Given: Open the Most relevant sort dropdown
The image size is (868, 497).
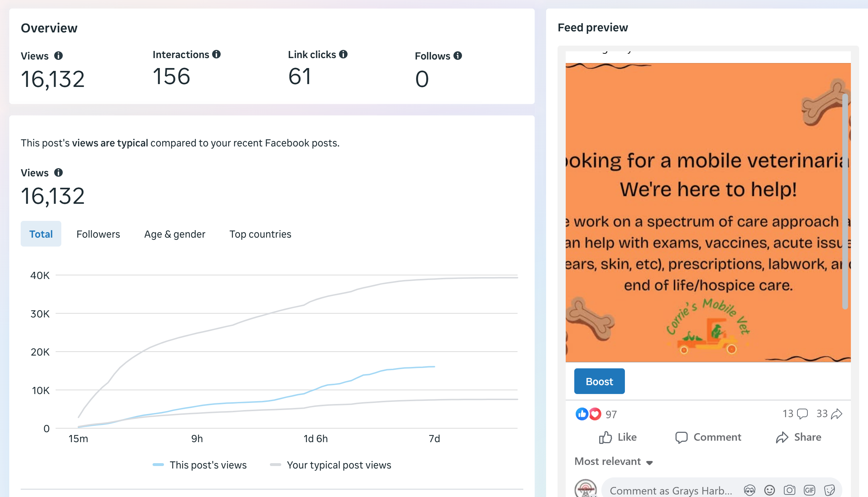Looking at the screenshot, I should click(x=613, y=461).
